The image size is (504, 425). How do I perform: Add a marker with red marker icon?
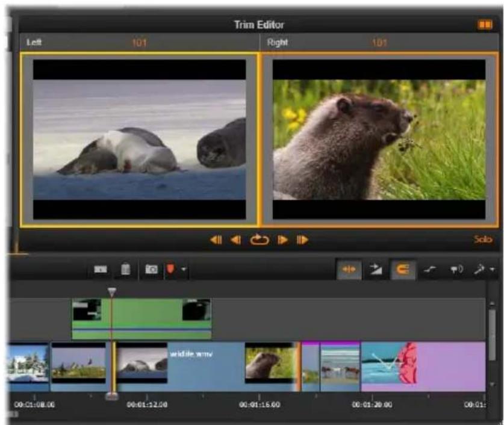[170, 268]
